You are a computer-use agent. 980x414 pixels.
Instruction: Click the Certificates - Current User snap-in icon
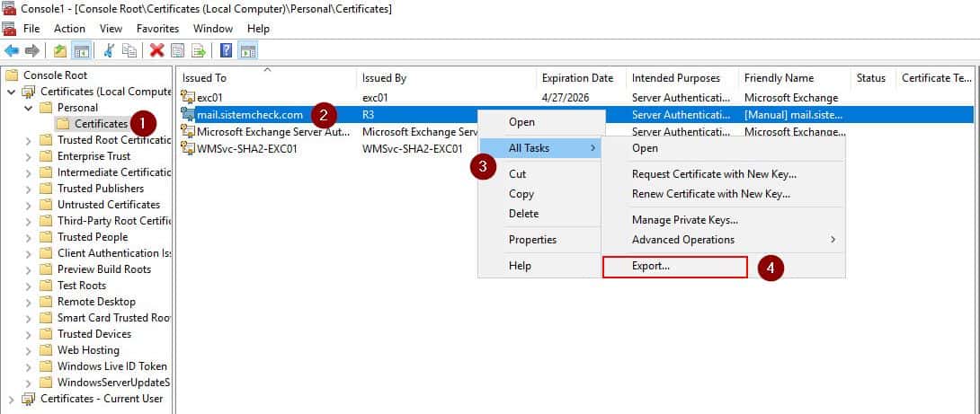pyautogui.click(x=30, y=399)
